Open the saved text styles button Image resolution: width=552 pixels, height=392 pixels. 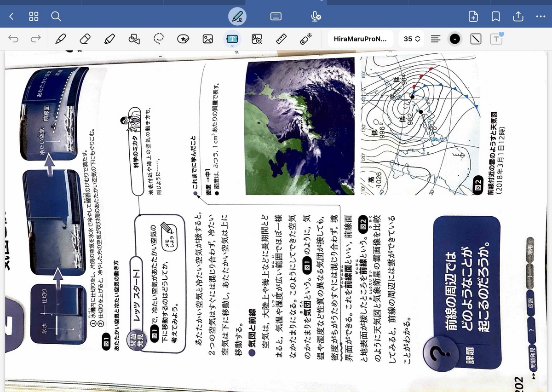coord(497,39)
